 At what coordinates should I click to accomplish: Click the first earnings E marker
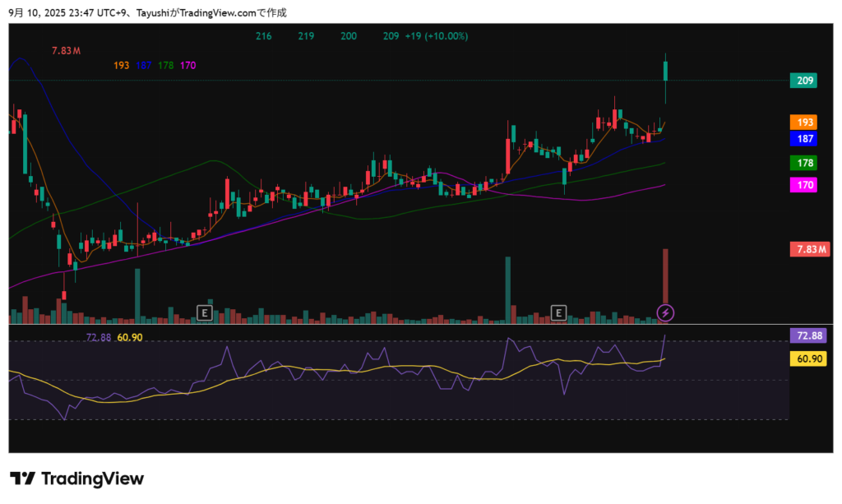[205, 312]
